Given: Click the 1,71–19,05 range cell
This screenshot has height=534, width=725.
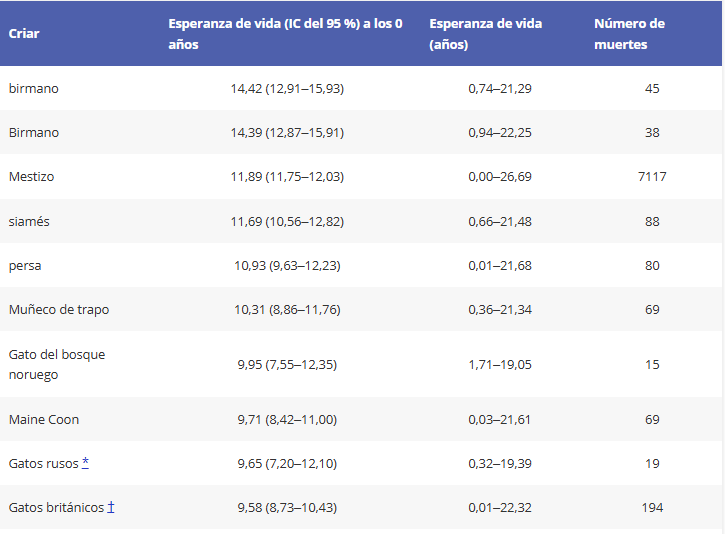Looking at the screenshot, I should click(500, 364).
